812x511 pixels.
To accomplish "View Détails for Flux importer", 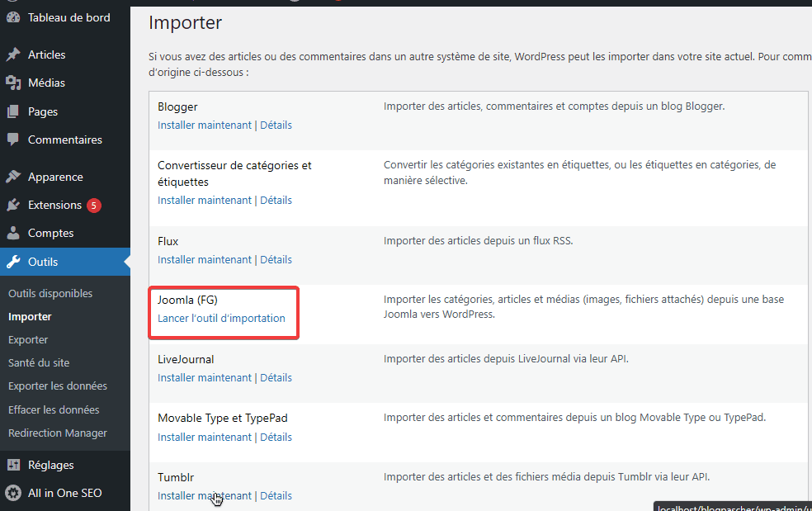I will point(276,260).
